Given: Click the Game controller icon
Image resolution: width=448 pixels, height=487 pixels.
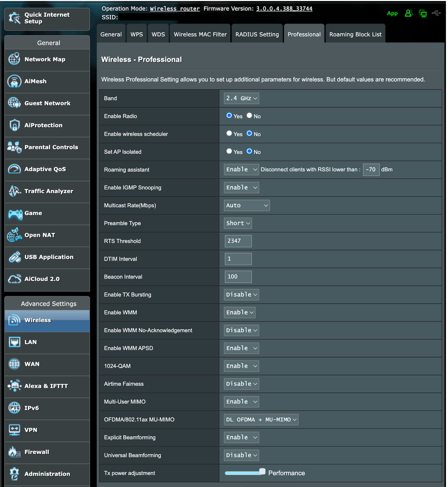Looking at the screenshot, I should click(x=15, y=214).
